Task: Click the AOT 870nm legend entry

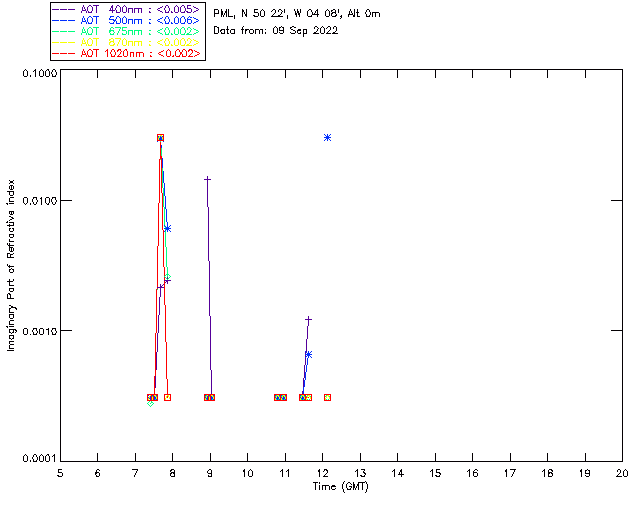Action: pos(126,42)
